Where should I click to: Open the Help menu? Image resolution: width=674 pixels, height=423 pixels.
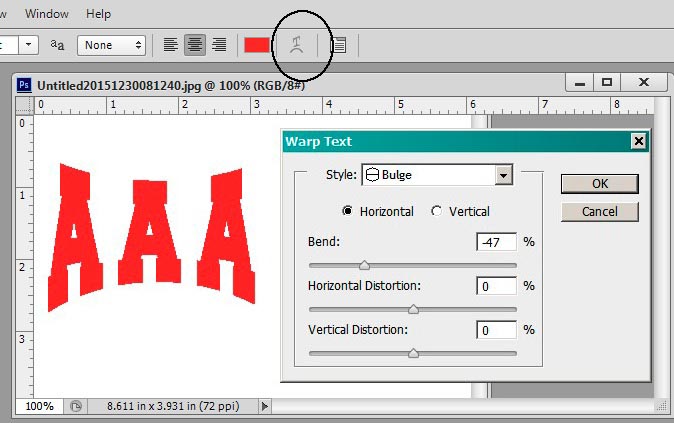pos(99,14)
